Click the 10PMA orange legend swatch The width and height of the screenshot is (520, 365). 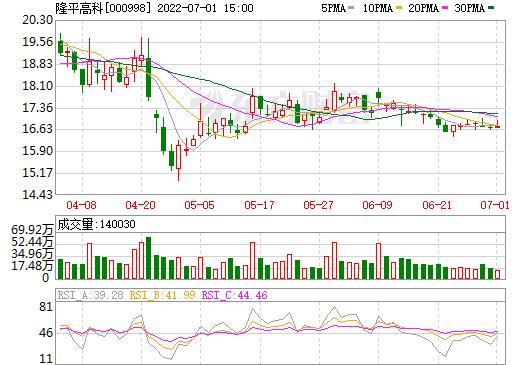click(399, 8)
